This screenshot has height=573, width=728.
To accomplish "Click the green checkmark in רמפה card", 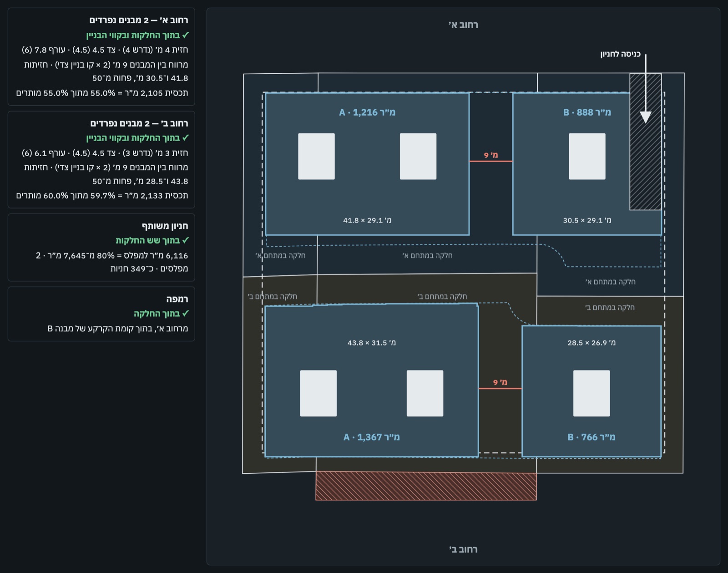I will (x=185, y=313).
